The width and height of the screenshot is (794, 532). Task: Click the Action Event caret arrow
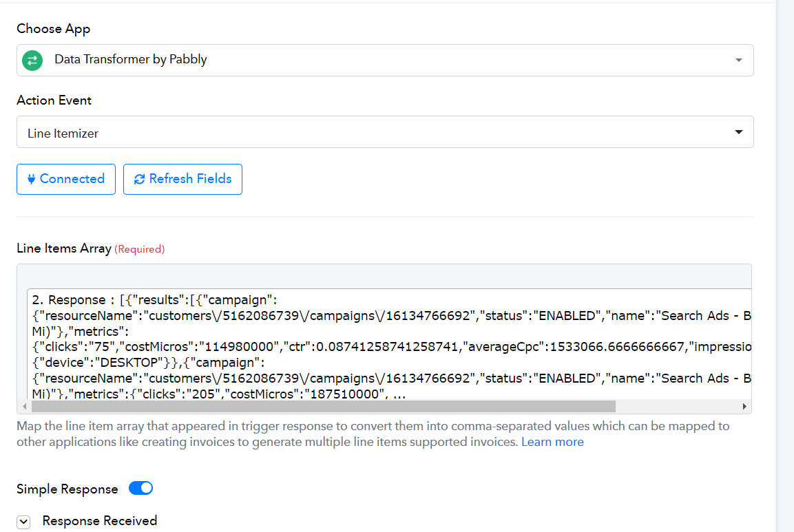click(739, 132)
